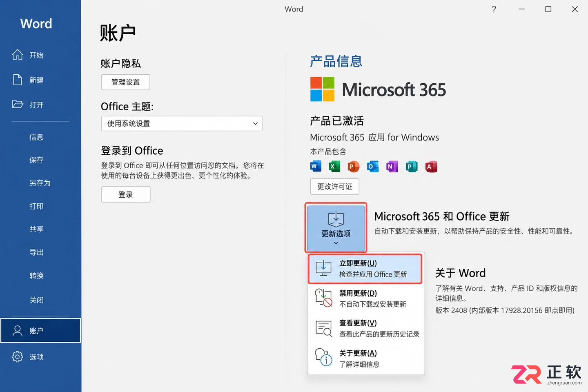Select 保存 in the sidebar
The image size is (588, 392).
coord(36,160)
